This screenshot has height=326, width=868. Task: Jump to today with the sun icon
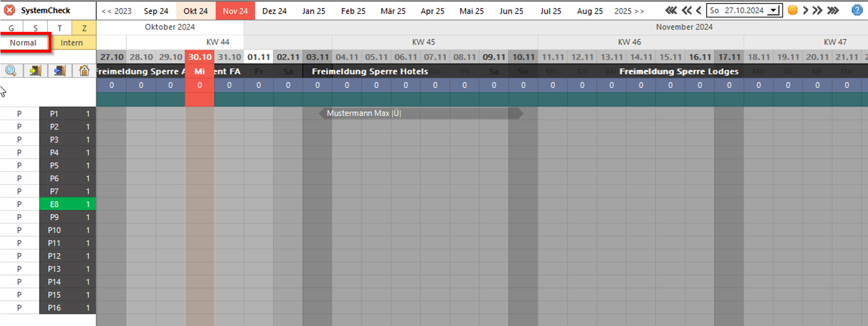(x=792, y=10)
